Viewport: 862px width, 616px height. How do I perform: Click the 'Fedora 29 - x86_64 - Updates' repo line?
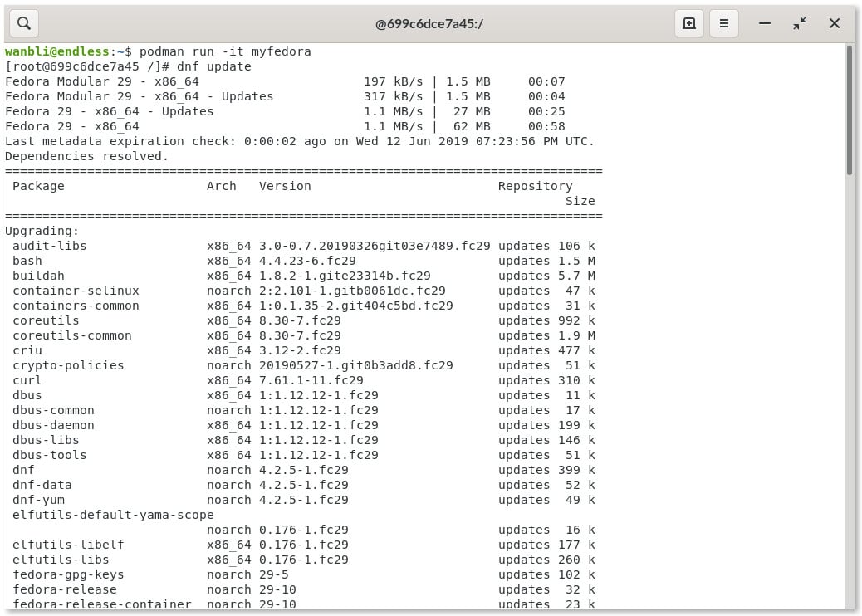(109, 111)
